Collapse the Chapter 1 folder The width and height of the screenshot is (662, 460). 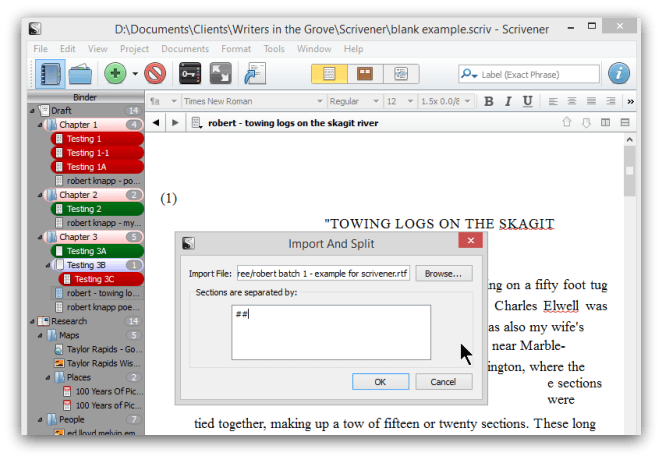40,125
